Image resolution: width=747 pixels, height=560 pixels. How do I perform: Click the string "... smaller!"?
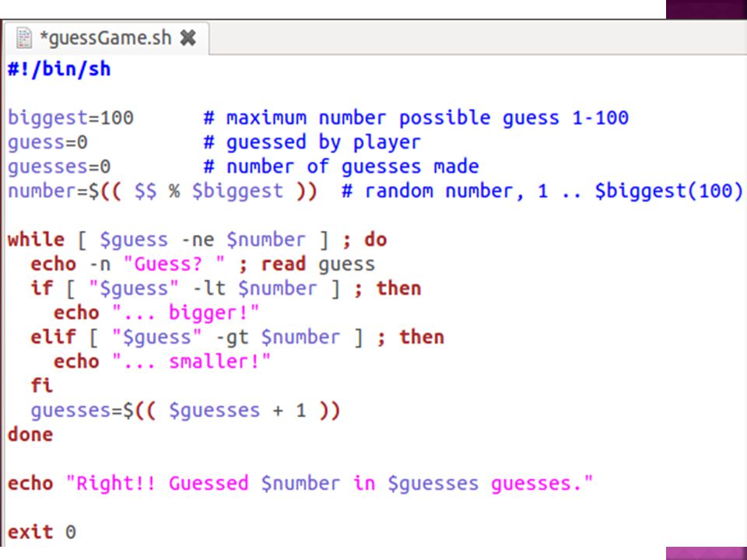pyautogui.click(x=191, y=362)
